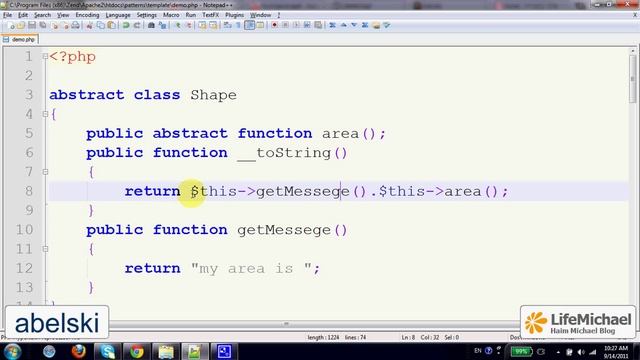
Task: Open the Run menu
Action: [x=191, y=15]
